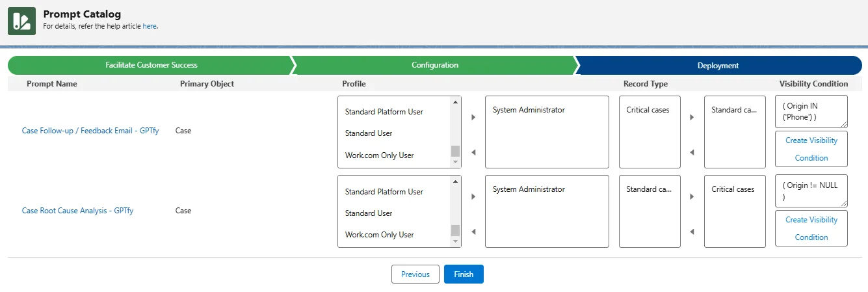Move profile left for Root Cause Analysis prompt
The width and height of the screenshot is (868, 292).
pyautogui.click(x=473, y=232)
